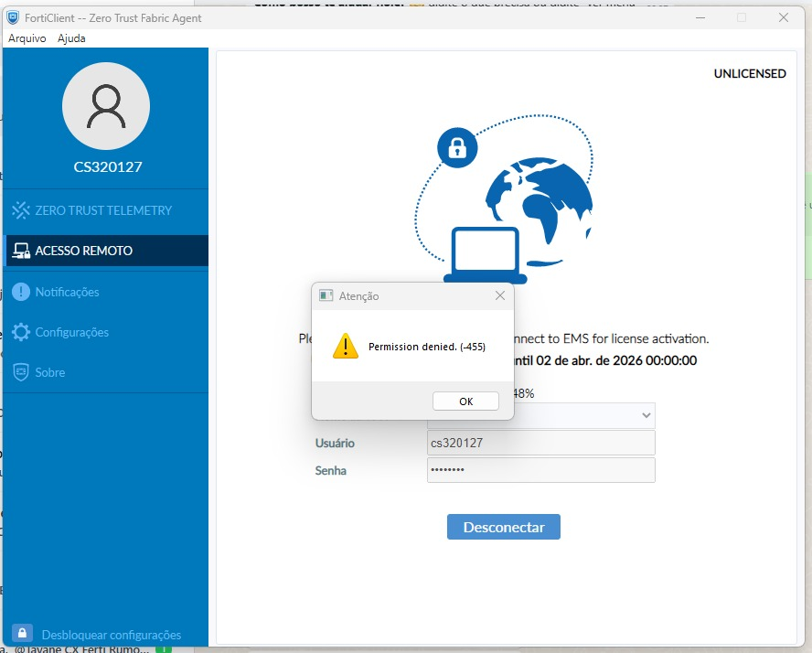Click the globe illustration
This screenshot has width=812, height=653.
[x=540, y=212]
